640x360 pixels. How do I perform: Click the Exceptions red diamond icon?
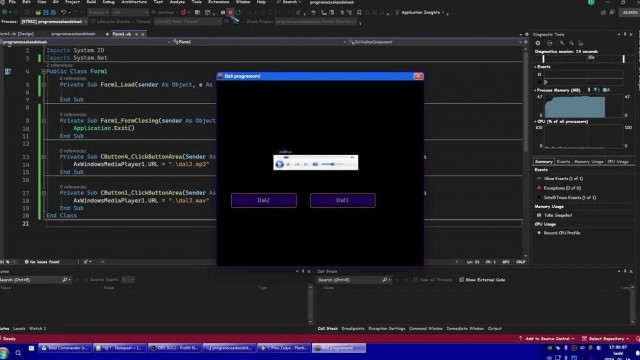pos(539,188)
